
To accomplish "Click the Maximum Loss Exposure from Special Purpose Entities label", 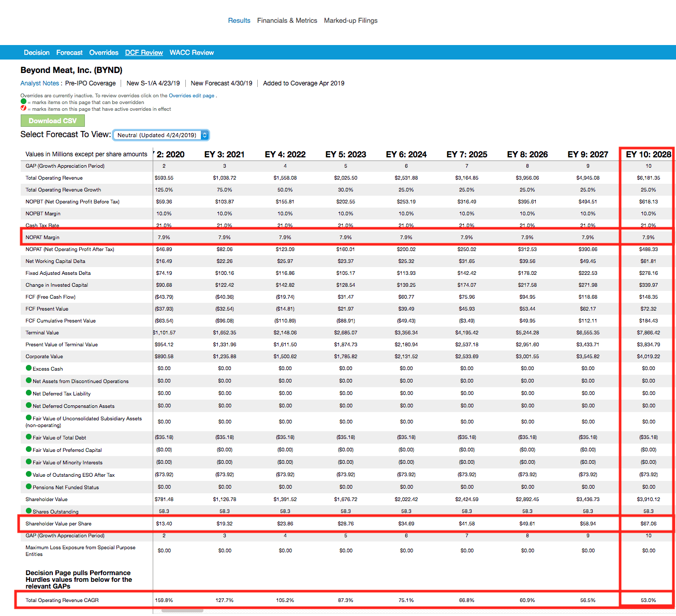I will pyautogui.click(x=81, y=551).
